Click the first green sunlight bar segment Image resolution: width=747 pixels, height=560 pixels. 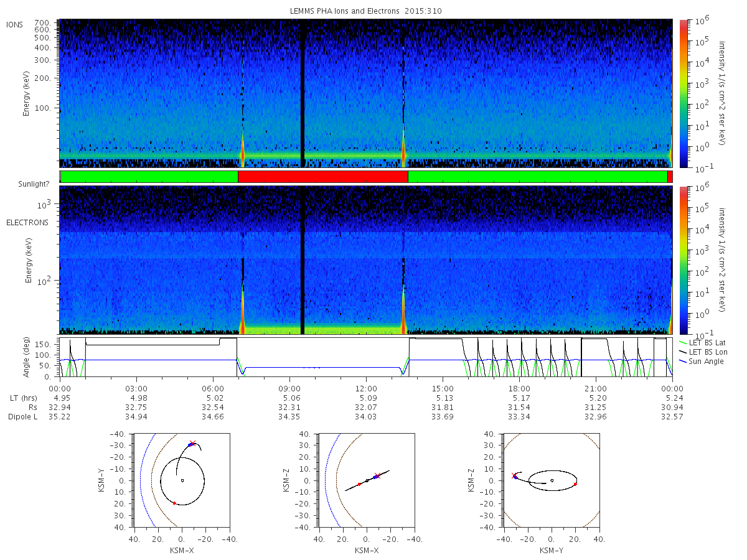point(149,177)
